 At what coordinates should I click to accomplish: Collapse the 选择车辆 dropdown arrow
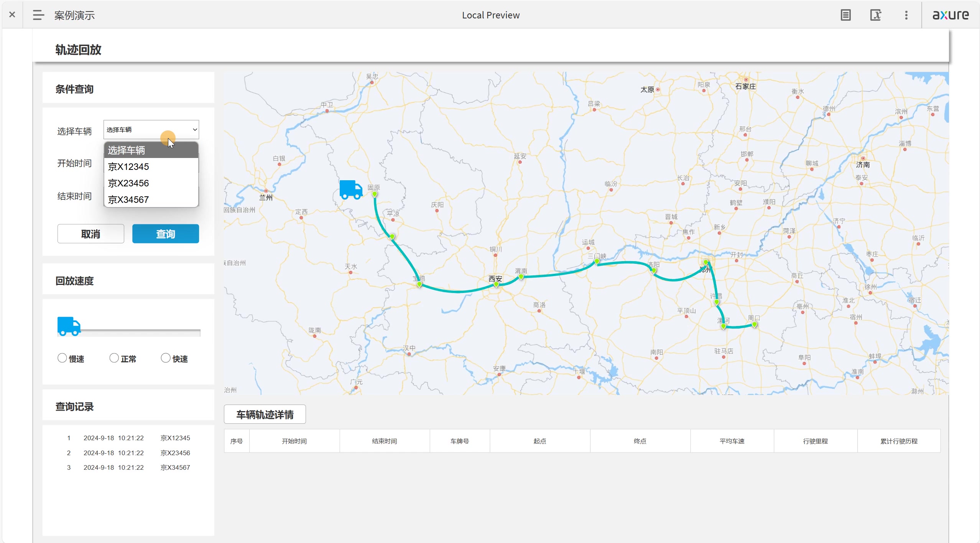pos(195,130)
